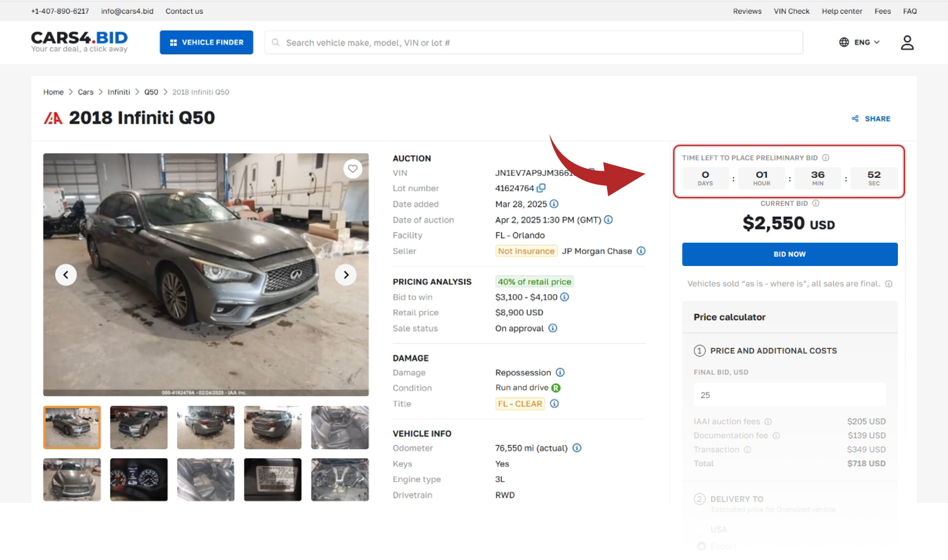Click FL - CLEAR title badge
Image resolution: width=948 pixels, height=560 pixels.
520,404
